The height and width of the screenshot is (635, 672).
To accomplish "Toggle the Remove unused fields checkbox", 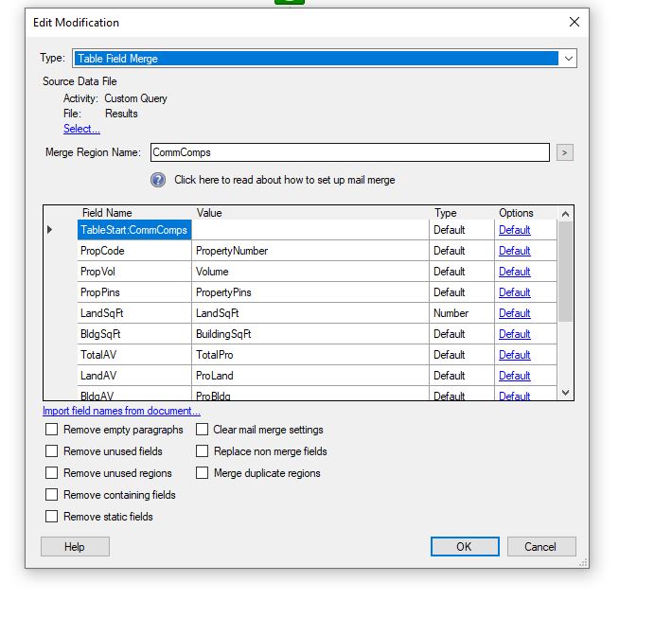I will [x=51, y=451].
